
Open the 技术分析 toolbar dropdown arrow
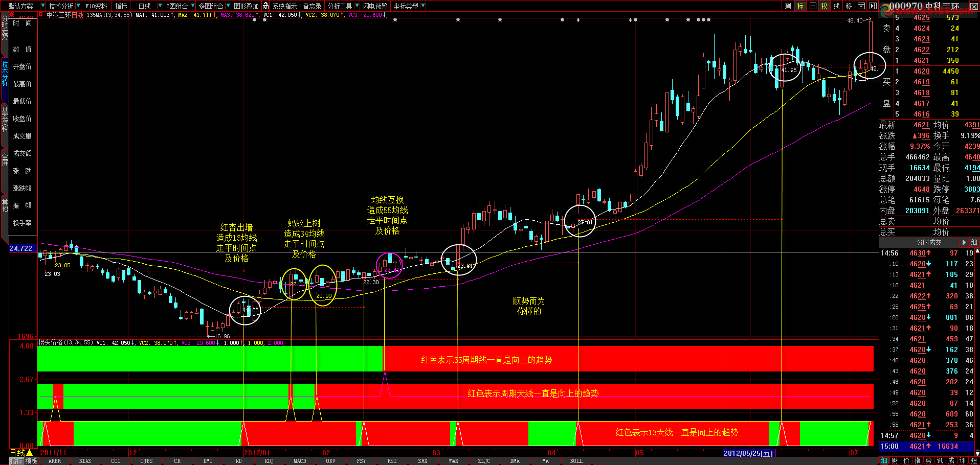78,6
